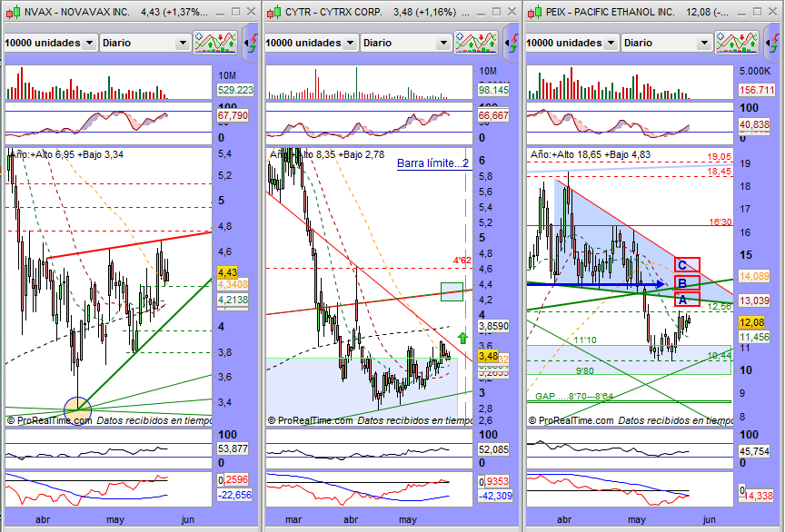
Task: Click 'Año:+Alto 6,95 +Bajo 3,34' header on NVAX chart
Action: click(x=66, y=154)
